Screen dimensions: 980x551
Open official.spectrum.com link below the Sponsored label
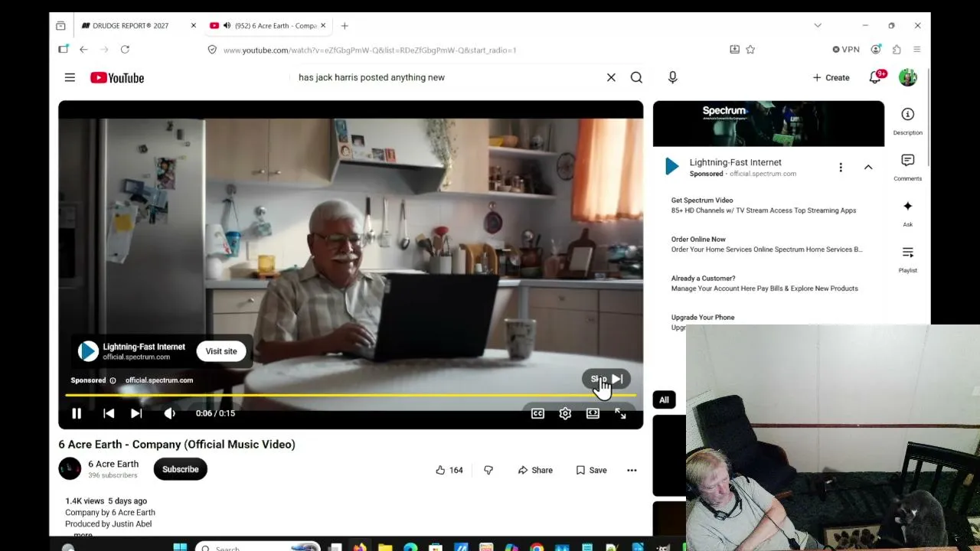(159, 380)
